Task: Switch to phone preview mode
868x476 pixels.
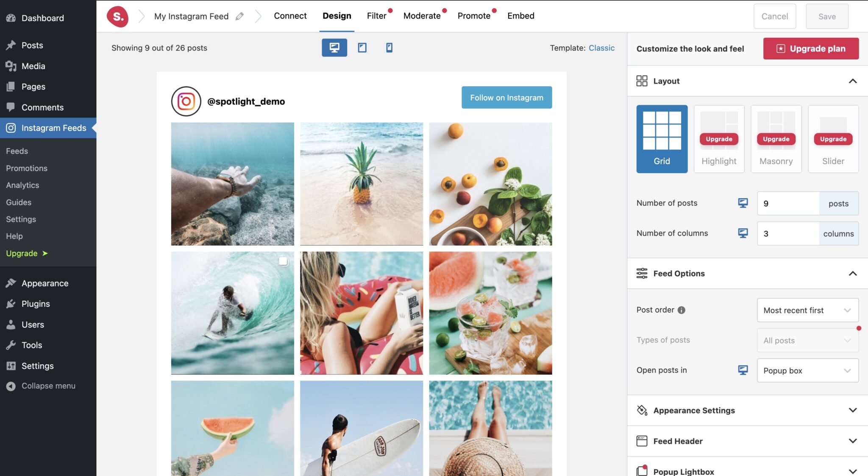Action: 389,48
